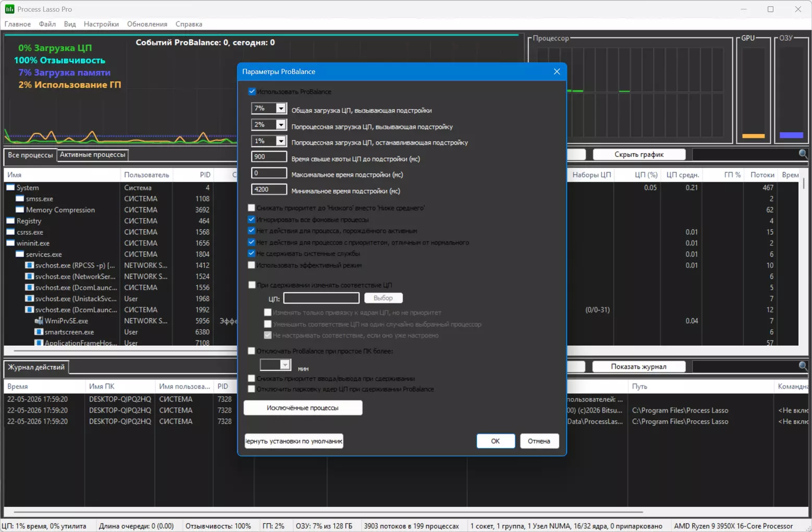The height and width of the screenshot is (532, 812).
Task: Open the Главное menu
Action: pyautogui.click(x=18, y=24)
